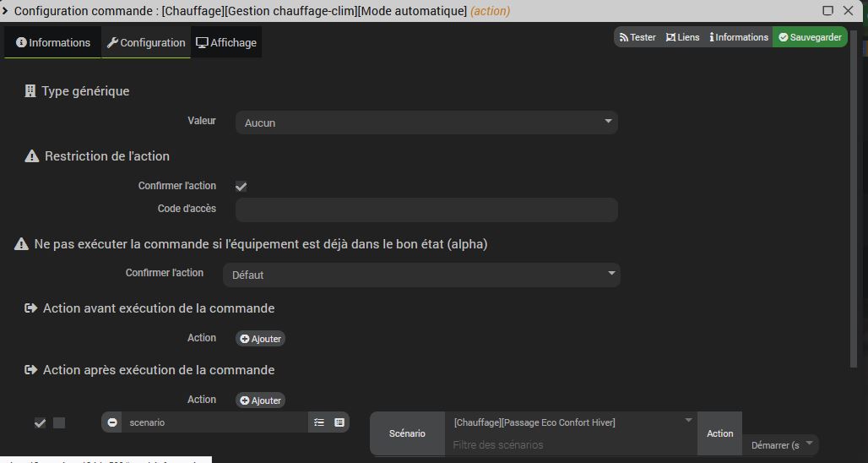Image resolution: width=868 pixels, height=463 pixels.
Task: Save with the Sauvegarder button
Action: (810, 37)
